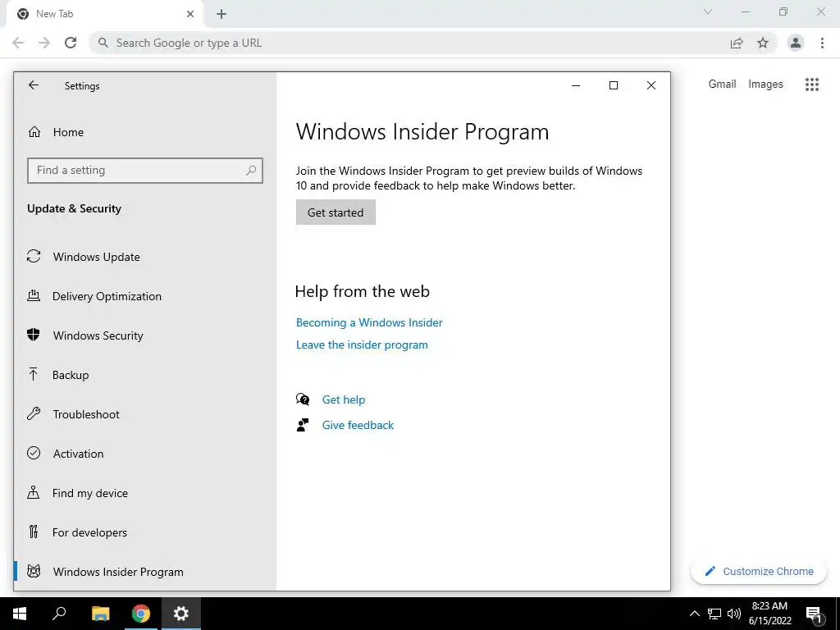Click the Customize Chrome button

[759, 572]
